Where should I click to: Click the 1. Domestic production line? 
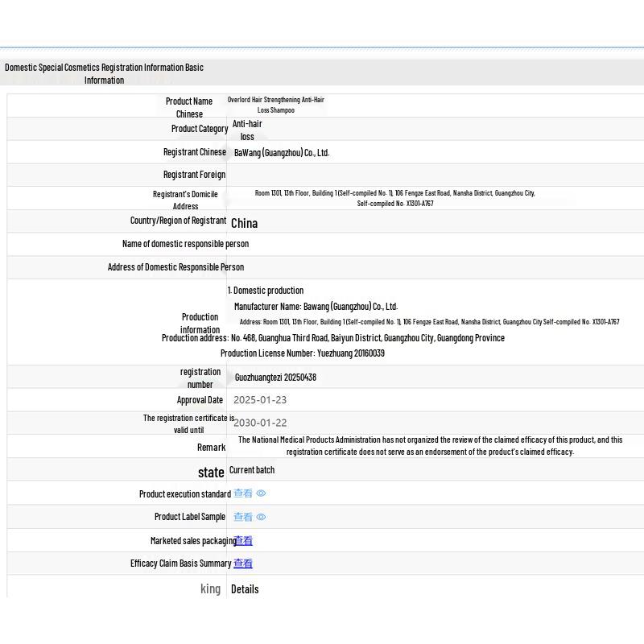point(266,291)
